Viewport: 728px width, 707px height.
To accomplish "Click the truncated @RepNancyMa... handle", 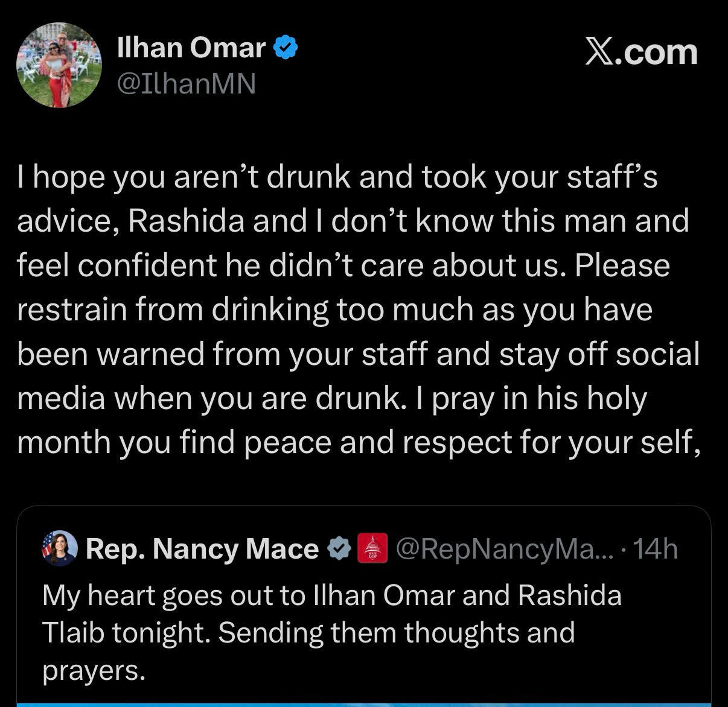I will pyautogui.click(x=502, y=549).
